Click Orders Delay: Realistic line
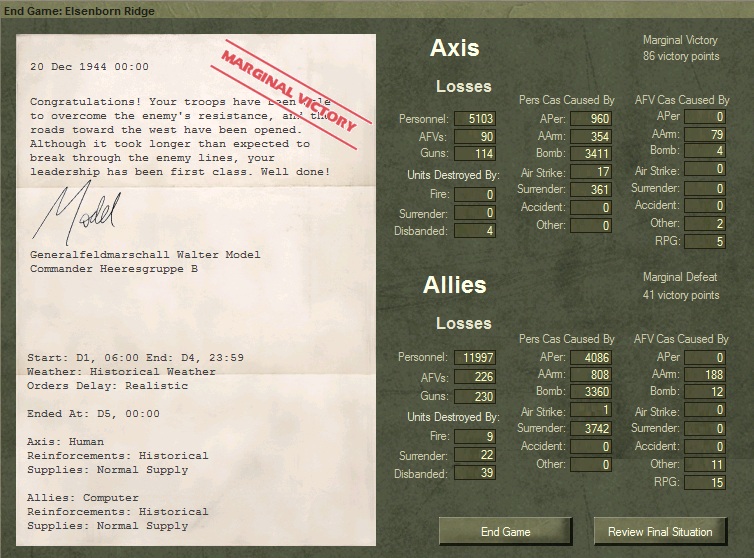Screen dimensions: 754x558 tap(107, 385)
